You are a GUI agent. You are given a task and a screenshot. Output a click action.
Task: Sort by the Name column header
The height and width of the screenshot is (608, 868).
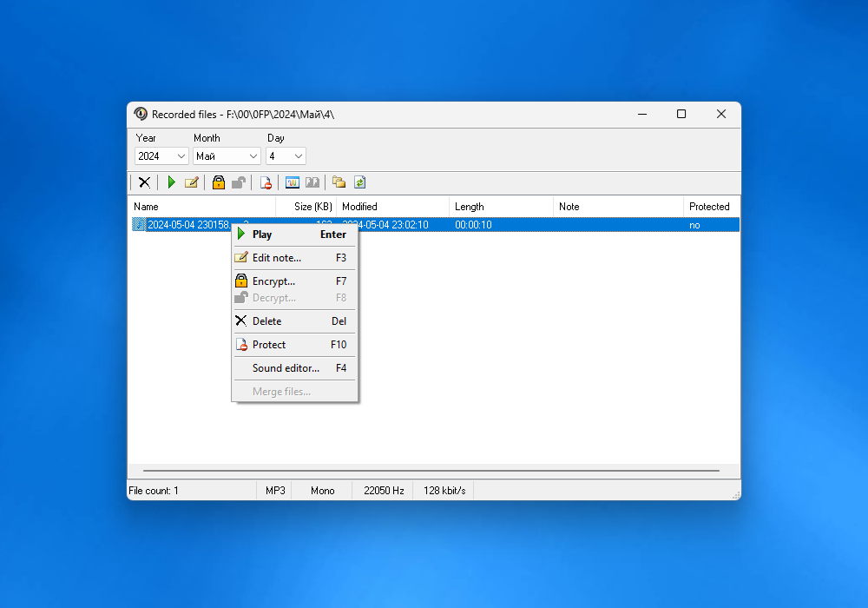(x=202, y=207)
